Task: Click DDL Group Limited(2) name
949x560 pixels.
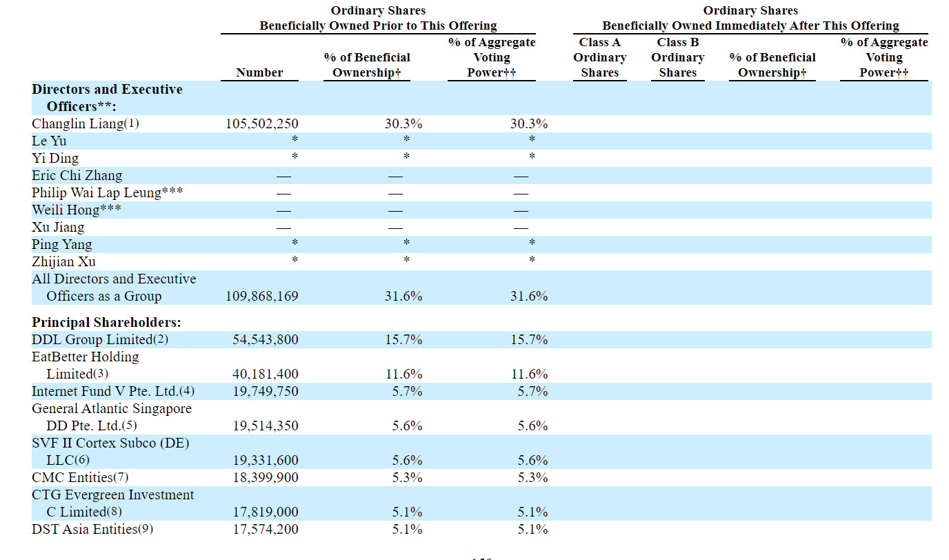Action: click(100, 339)
